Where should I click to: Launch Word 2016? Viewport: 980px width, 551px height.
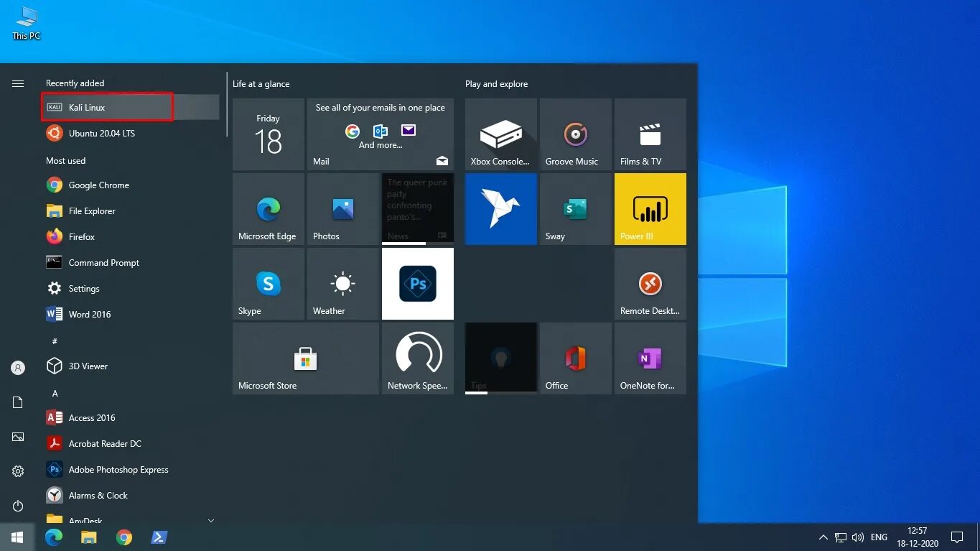[x=130, y=314]
